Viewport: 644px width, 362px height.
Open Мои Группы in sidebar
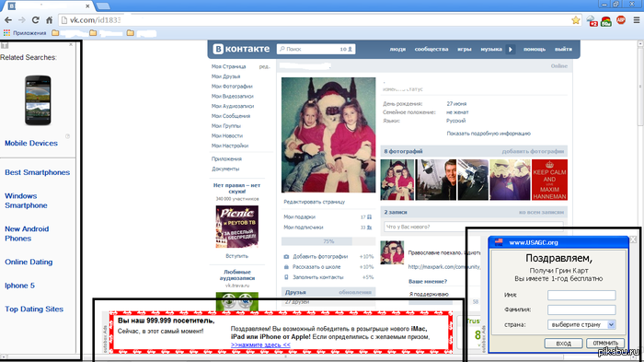(x=226, y=126)
